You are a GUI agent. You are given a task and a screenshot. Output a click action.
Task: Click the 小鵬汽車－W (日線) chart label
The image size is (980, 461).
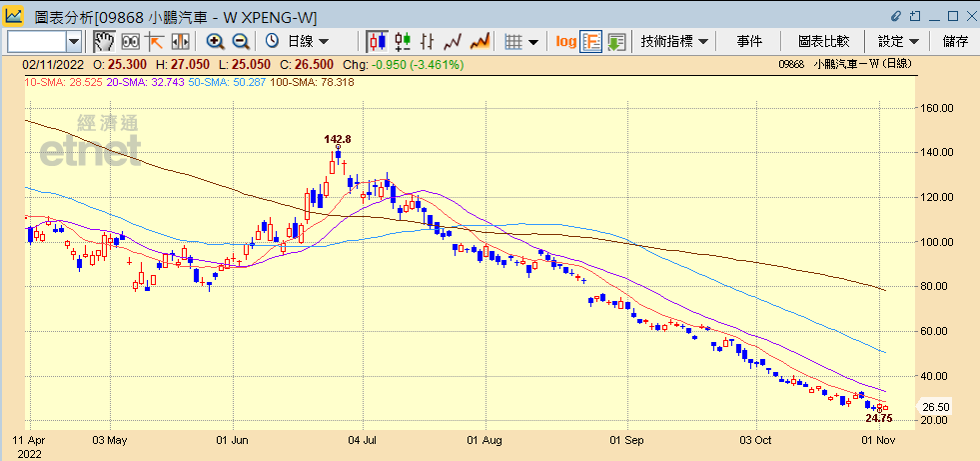click(862, 64)
